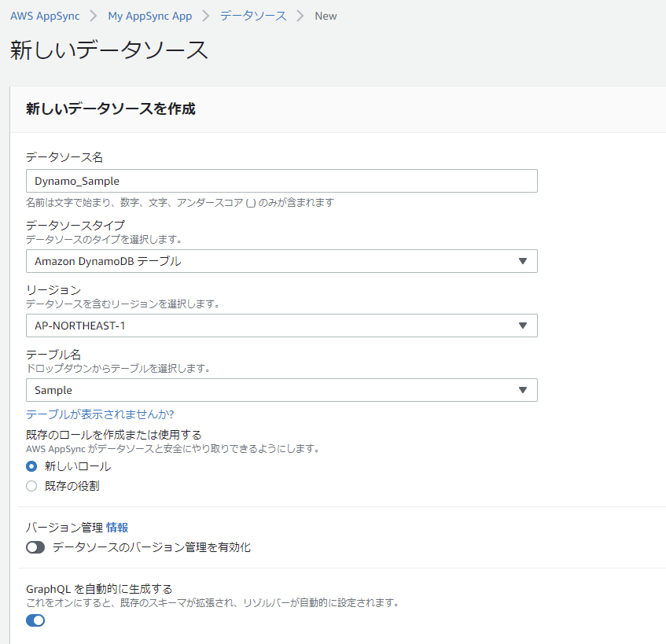Open the テーブル名 dropdown showing Sample
Image resolution: width=666 pixels, height=644 pixels.
pos(281,390)
